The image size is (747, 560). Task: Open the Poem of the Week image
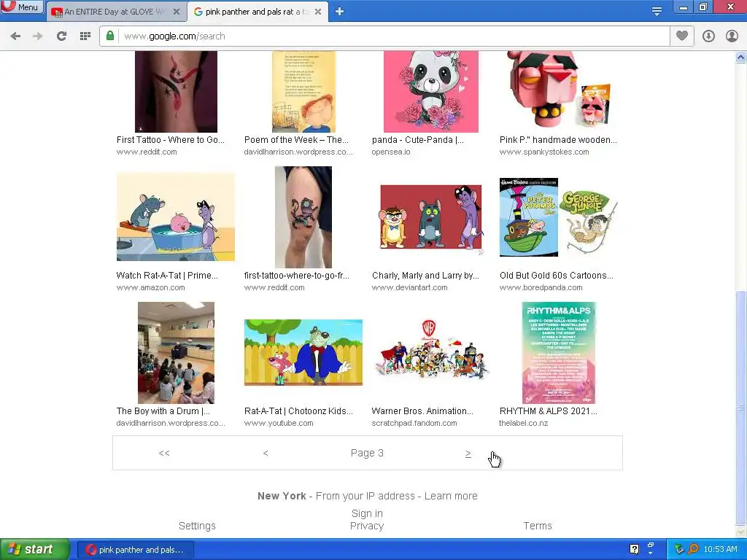pos(304,91)
